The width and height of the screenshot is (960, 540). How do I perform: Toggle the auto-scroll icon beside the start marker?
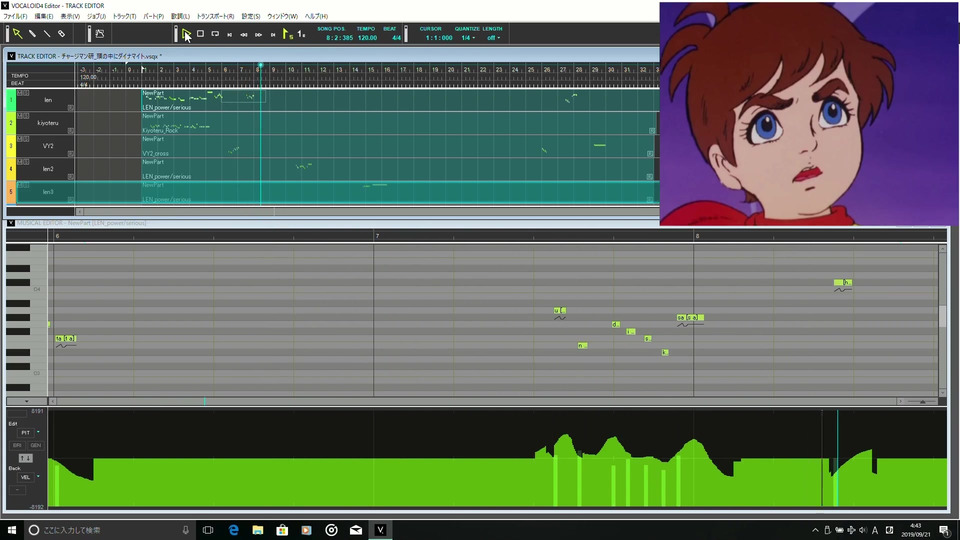point(301,34)
